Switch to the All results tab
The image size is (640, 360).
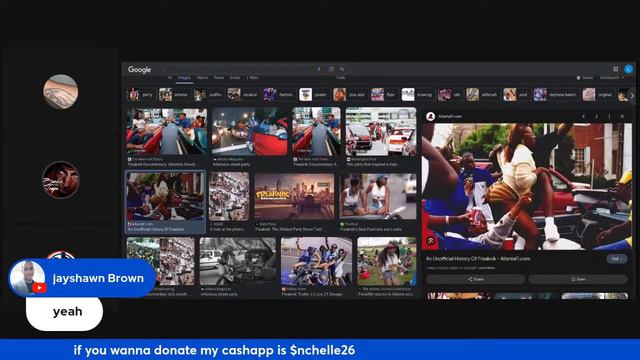(170, 78)
